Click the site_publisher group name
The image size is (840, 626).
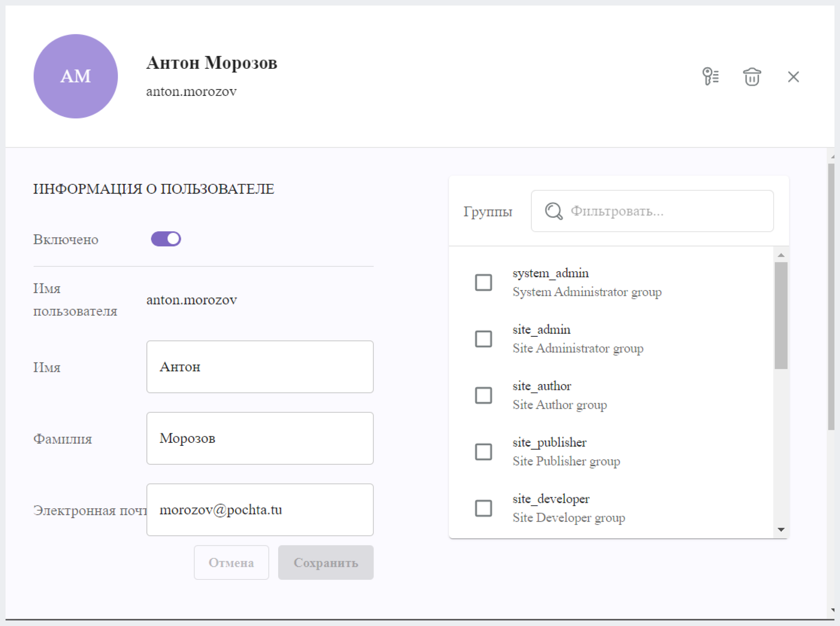point(549,442)
